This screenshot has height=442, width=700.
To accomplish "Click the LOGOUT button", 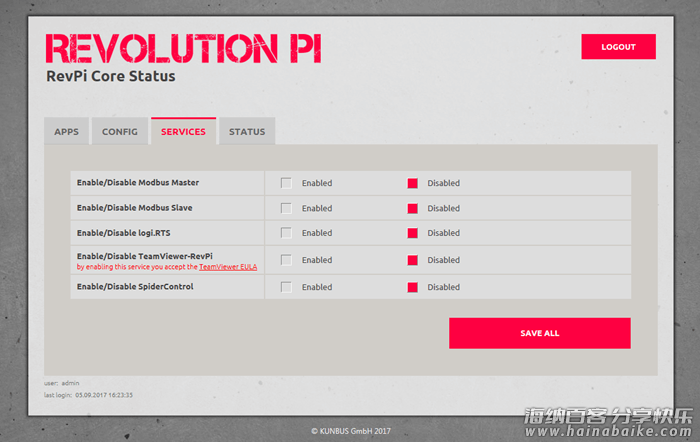I will 618,46.
